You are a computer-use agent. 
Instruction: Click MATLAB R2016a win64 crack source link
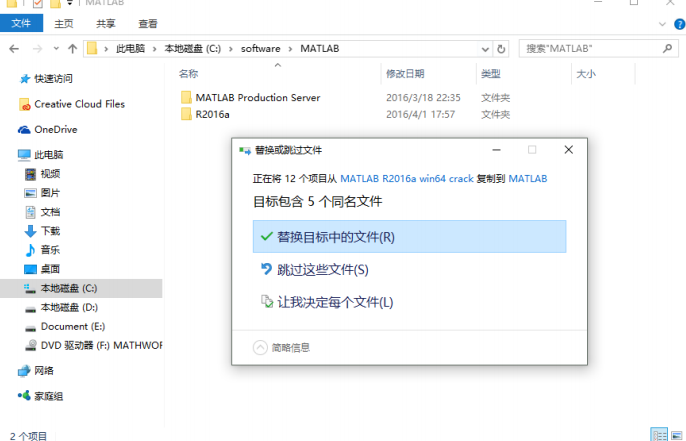tap(407, 179)
